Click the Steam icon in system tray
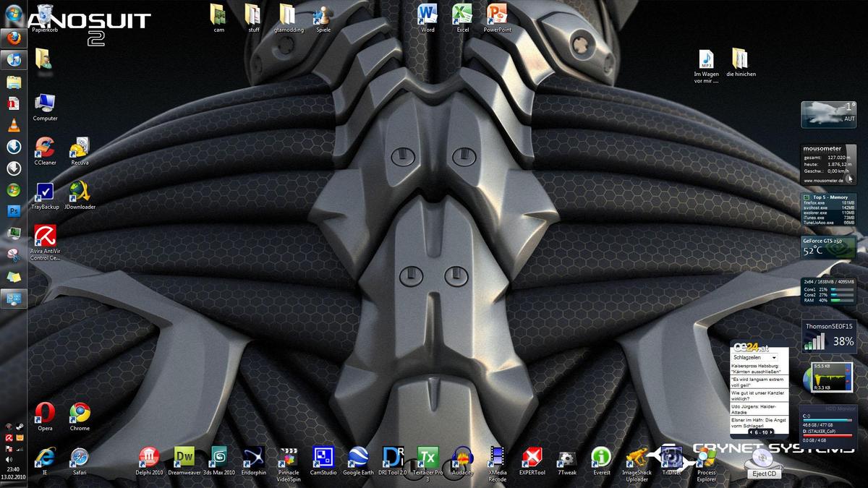Image resolution: width=868 pixels, height=488 pixels. coord(20,427)
